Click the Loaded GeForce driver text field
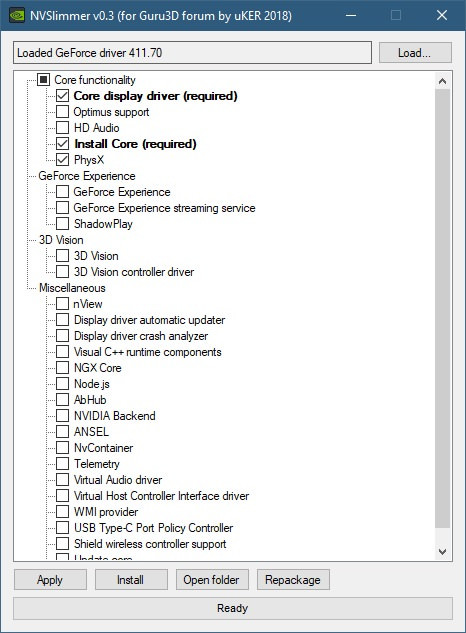This screenshot has height=633, width=466. 192,52
